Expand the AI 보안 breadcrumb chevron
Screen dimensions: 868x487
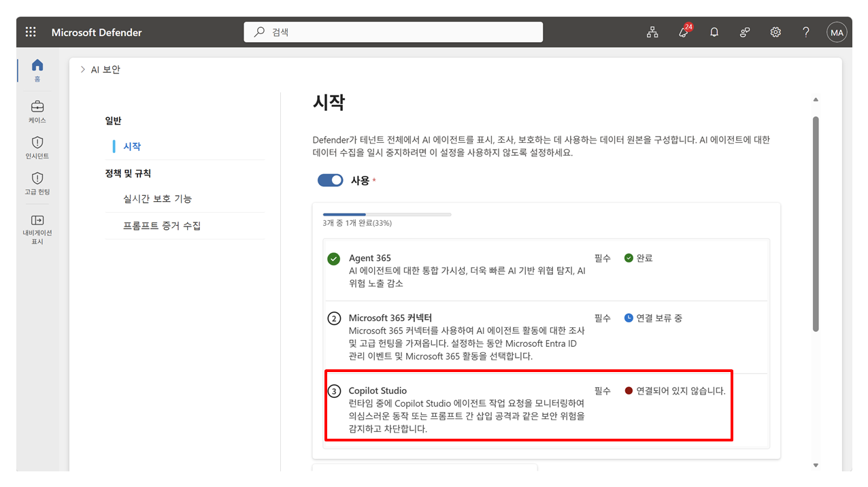83,69
